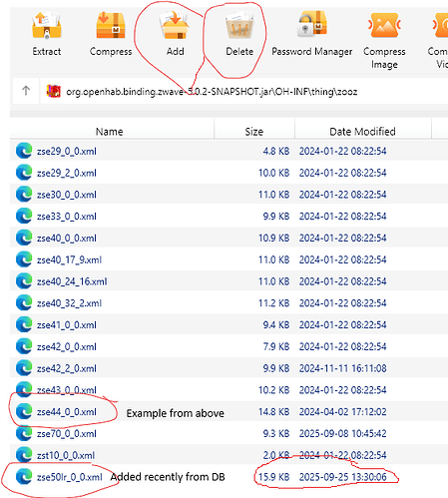Click the Delete basket icon
Image resolution: width=448 pixels, height=498 pixels.
(x=239, y=26)
